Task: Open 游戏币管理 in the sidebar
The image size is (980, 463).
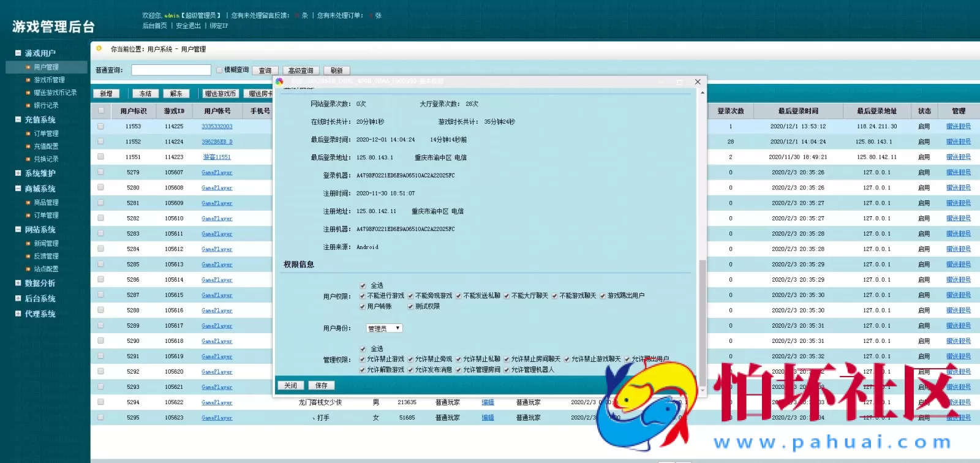Action: pyautogui.click(x=50, y=80)
